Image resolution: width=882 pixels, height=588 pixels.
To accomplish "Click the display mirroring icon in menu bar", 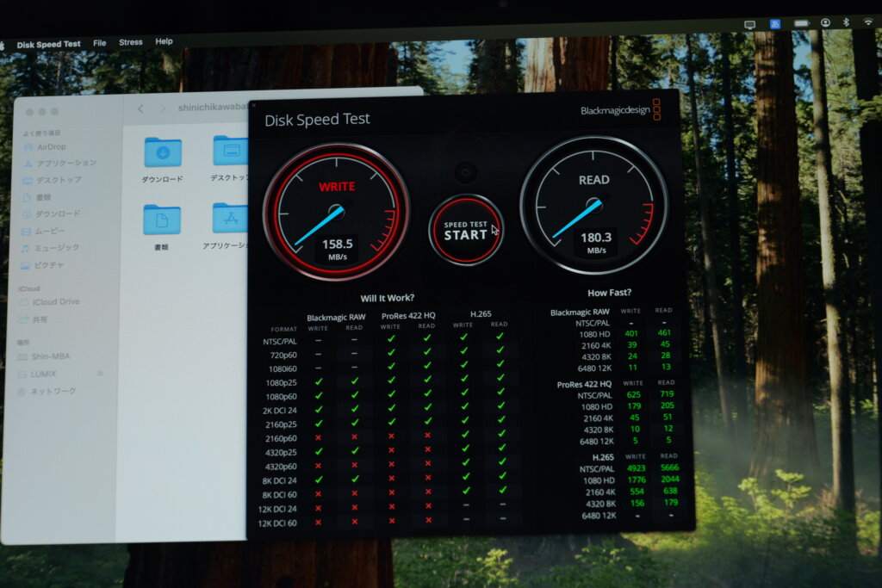I will point(749,25).
